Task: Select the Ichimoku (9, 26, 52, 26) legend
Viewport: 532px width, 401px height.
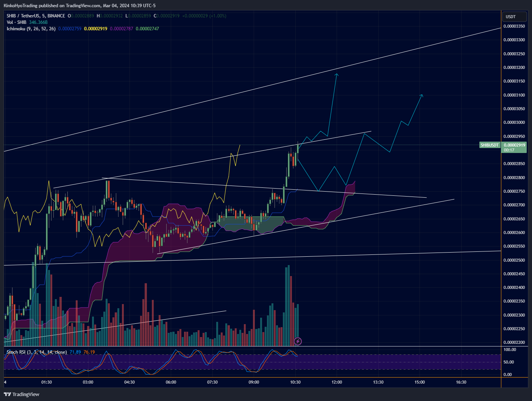Action: click(31, 29)
